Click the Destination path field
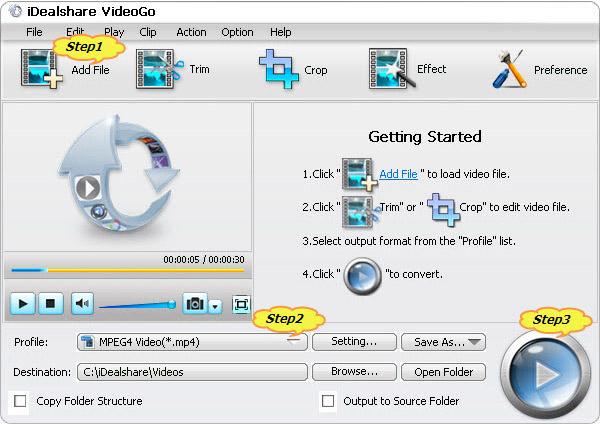The width and height of the screenshot is (600, 425). (x=192, y=372)
